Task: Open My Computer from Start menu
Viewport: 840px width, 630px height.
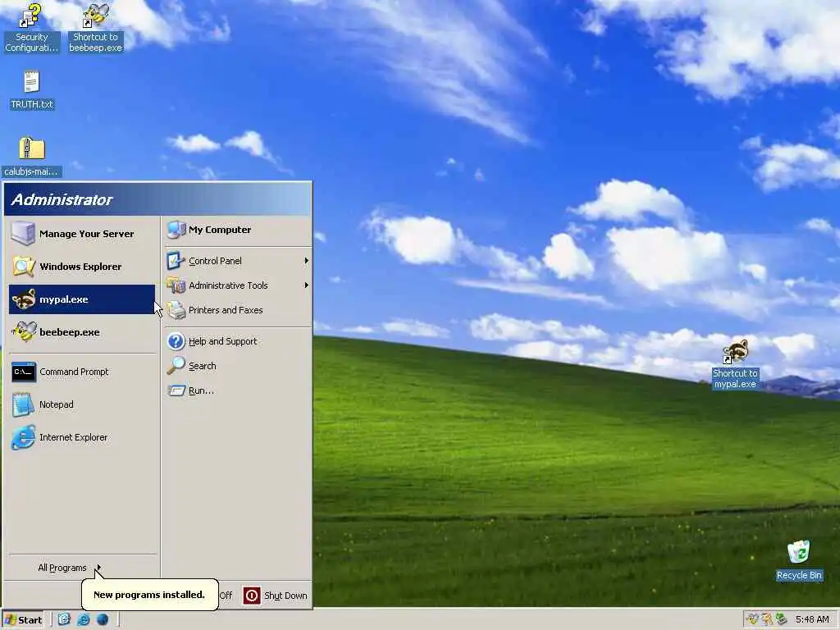Action: [238, 230]
